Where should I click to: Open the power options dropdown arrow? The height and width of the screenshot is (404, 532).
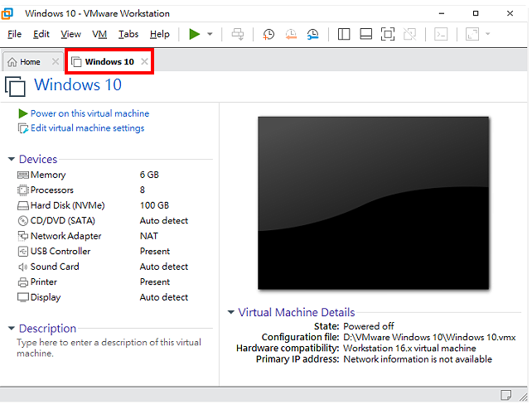point(210,34)
